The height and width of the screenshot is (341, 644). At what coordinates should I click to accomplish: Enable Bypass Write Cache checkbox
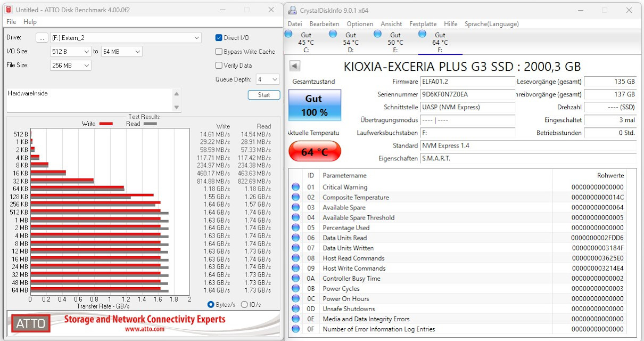(x=219, y=52)
